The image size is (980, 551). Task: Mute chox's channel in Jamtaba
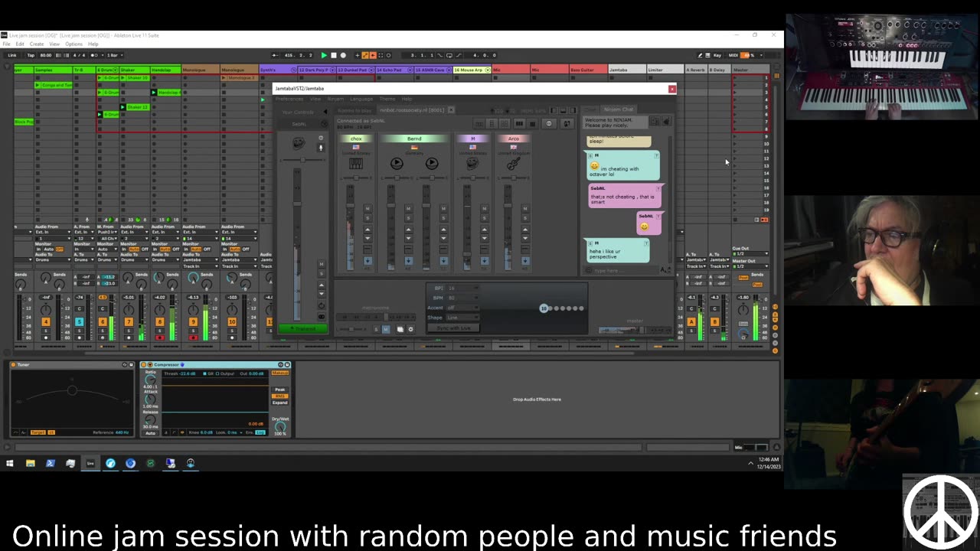coord(367,208)
